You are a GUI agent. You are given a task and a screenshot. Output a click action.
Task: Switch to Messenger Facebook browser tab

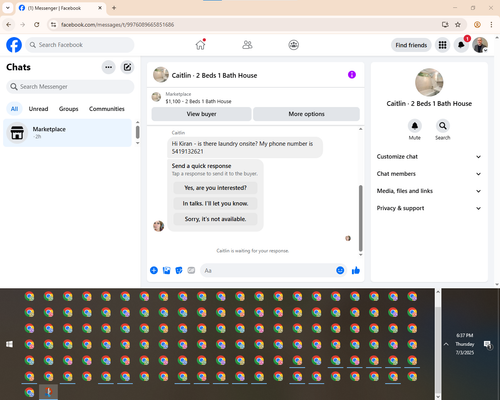(x=60, y=8)
